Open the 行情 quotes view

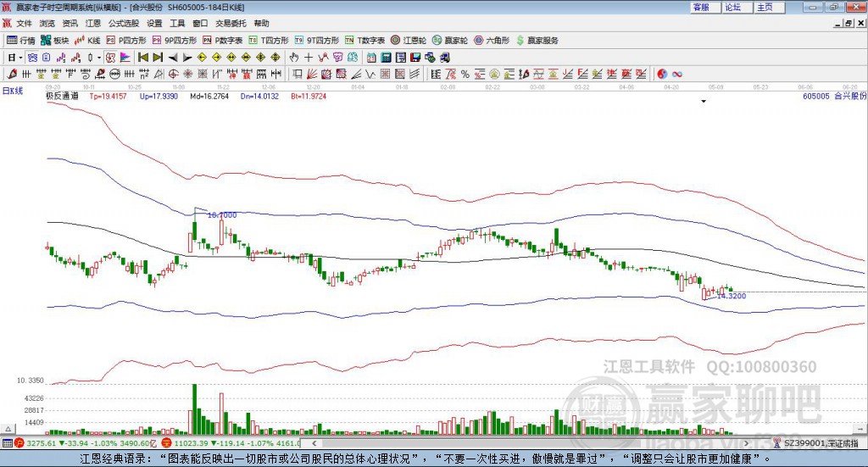(x=20, y=41)
